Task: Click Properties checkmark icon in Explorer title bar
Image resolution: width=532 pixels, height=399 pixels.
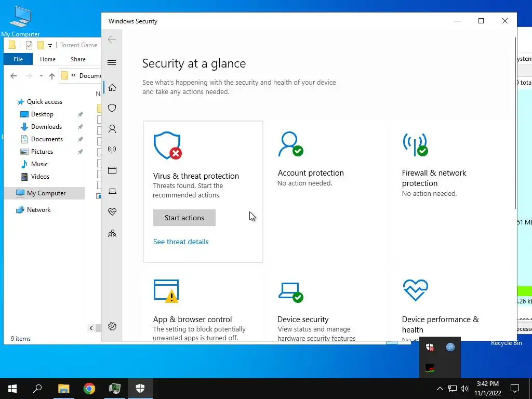Action: click(29, 45)
